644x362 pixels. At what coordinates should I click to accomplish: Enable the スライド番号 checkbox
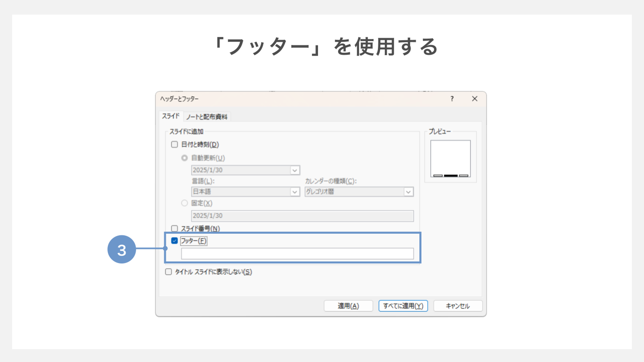coord(175,228)
